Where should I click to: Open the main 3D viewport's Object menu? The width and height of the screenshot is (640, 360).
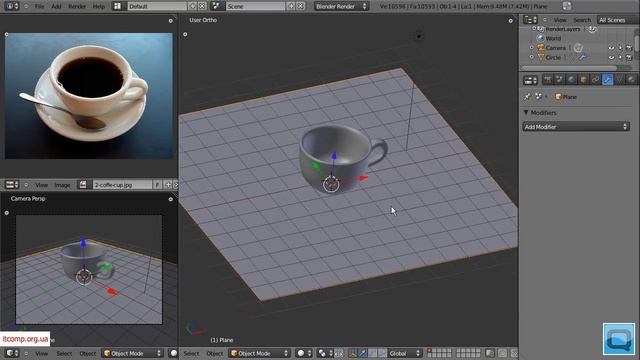(x=214, y=353)
